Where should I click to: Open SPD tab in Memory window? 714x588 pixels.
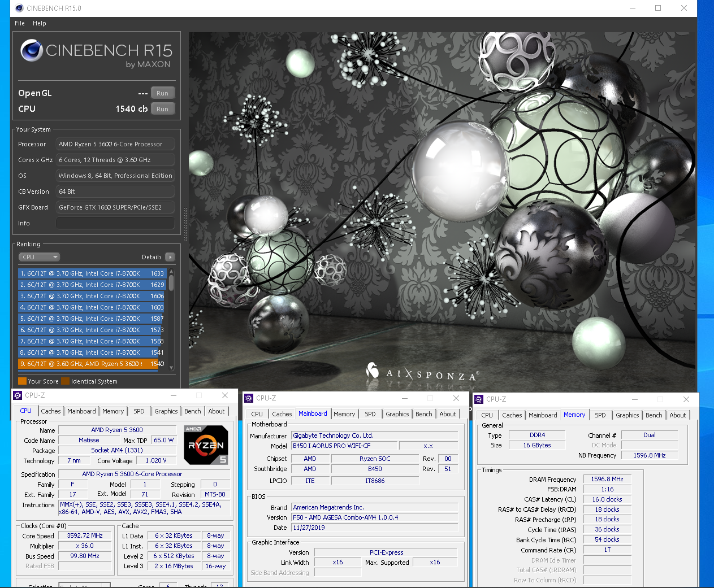pos(600,415)
